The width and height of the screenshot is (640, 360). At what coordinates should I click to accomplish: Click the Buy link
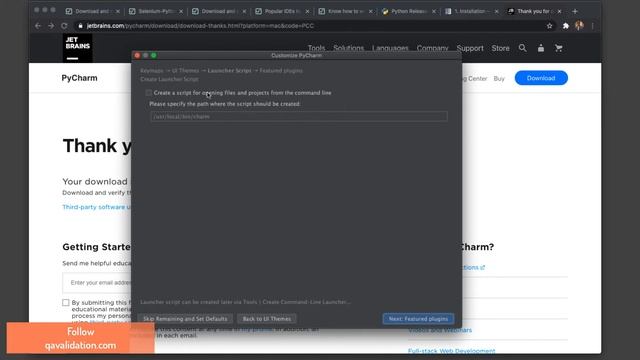coord(499,78)
